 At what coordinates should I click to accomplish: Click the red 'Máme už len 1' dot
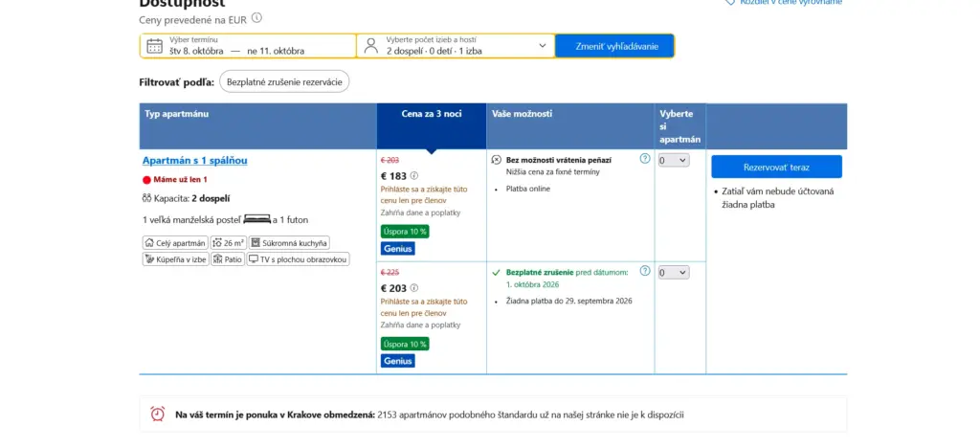click(x=146, y=180)
